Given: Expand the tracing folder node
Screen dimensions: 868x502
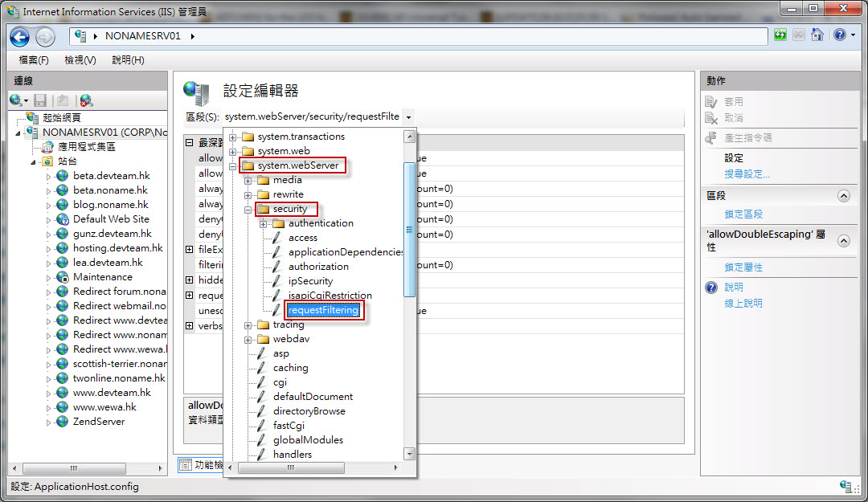Looking at the screenshot, I should [x=248, y=324].
